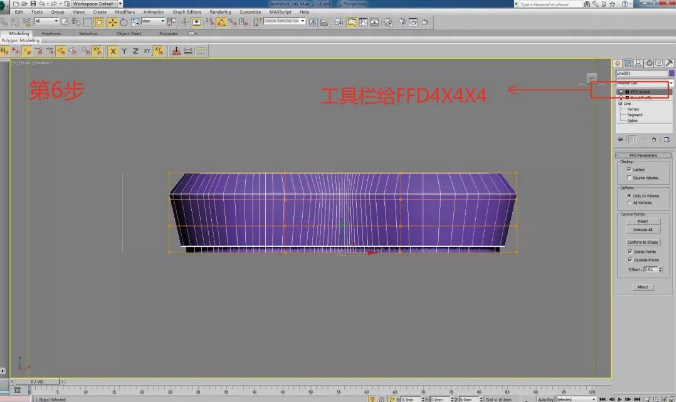Restrict transform to Y axis

(x=124, y=50)
